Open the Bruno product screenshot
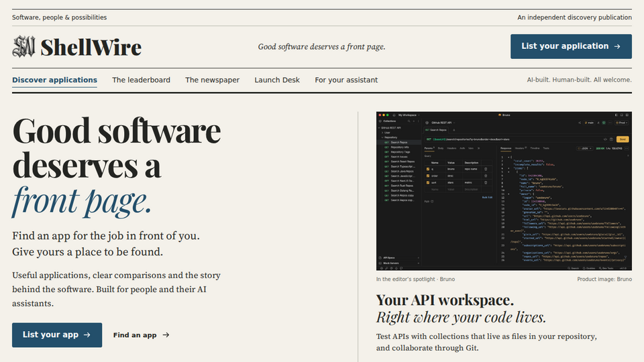Screen dimensions: 644x362 pyautogui.click(x=504, y=191)
